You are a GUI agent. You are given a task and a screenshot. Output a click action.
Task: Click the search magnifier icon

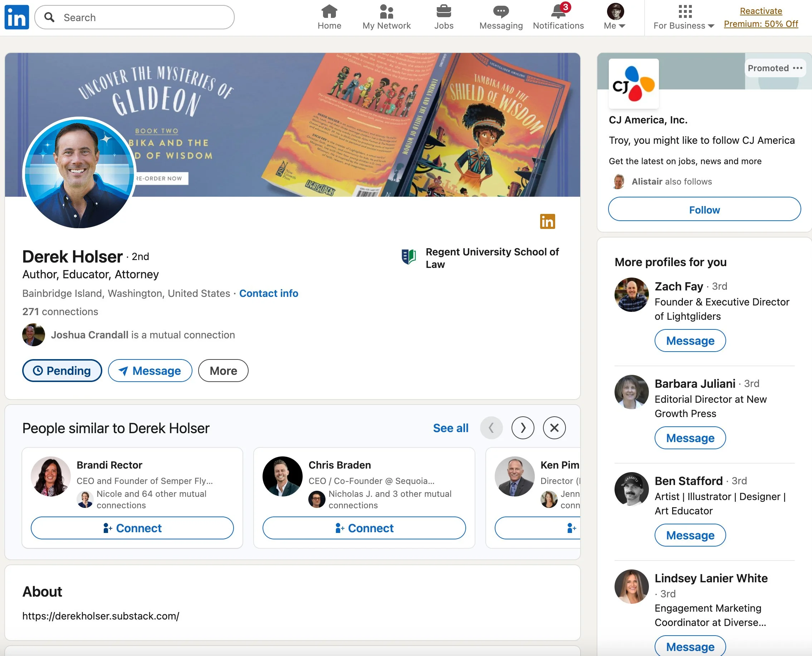pyautogui.click(x=49, y=17)
